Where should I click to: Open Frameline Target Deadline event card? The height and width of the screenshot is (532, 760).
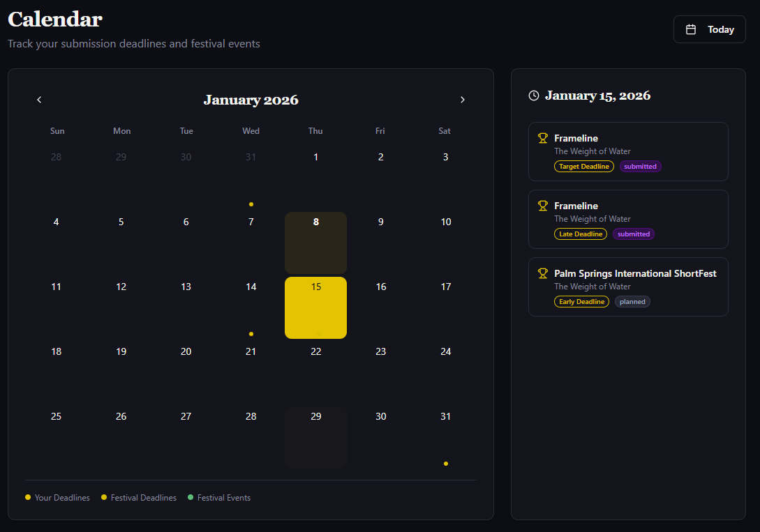coord(628,151)
